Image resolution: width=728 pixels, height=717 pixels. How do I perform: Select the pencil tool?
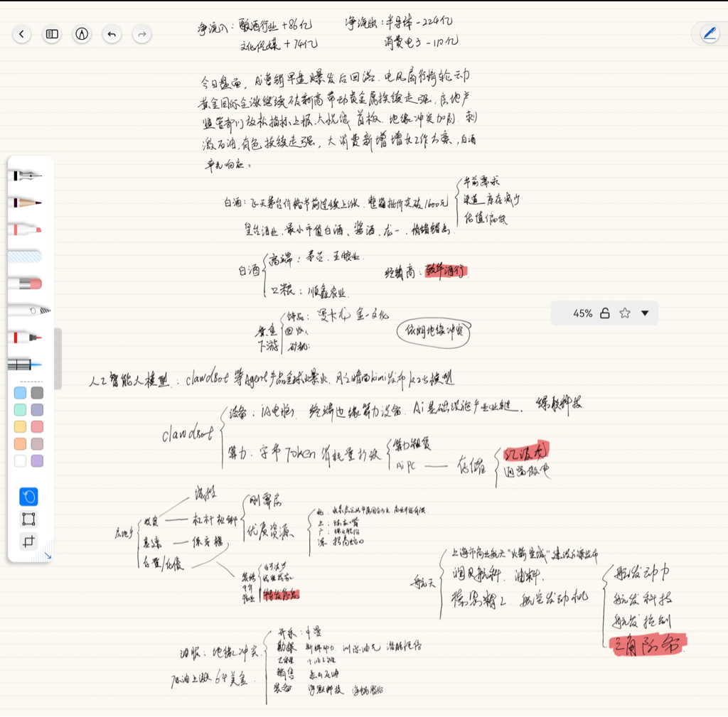[x=26, y=203]
